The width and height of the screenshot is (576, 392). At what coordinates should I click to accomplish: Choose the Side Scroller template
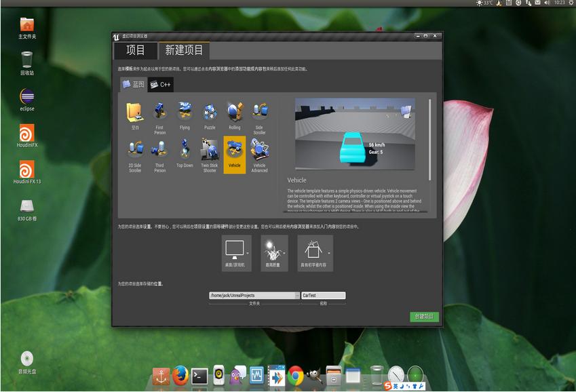pyautogui.click(x=259, y=117)
